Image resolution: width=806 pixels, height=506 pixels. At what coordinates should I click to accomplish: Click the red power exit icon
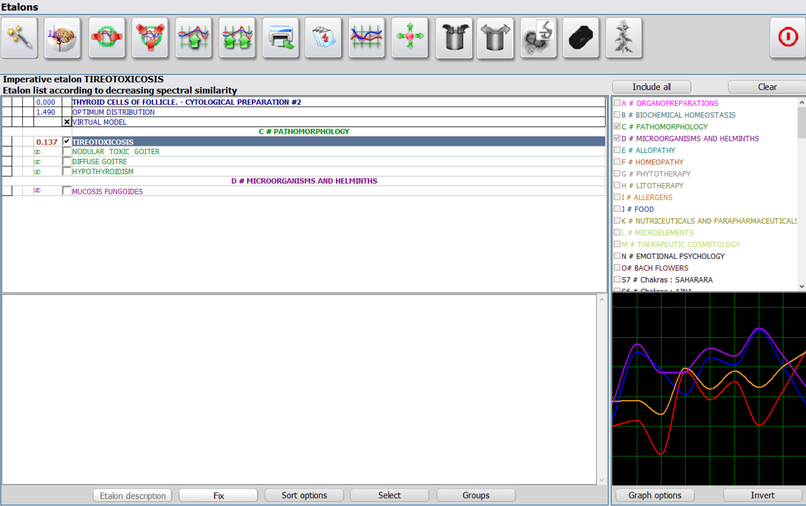(x=783, y=38)
